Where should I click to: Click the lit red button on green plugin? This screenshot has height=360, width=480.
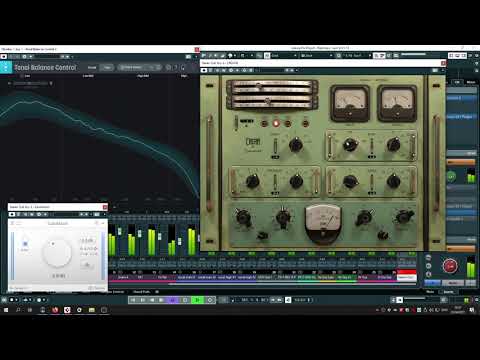[x=276, y=123]
